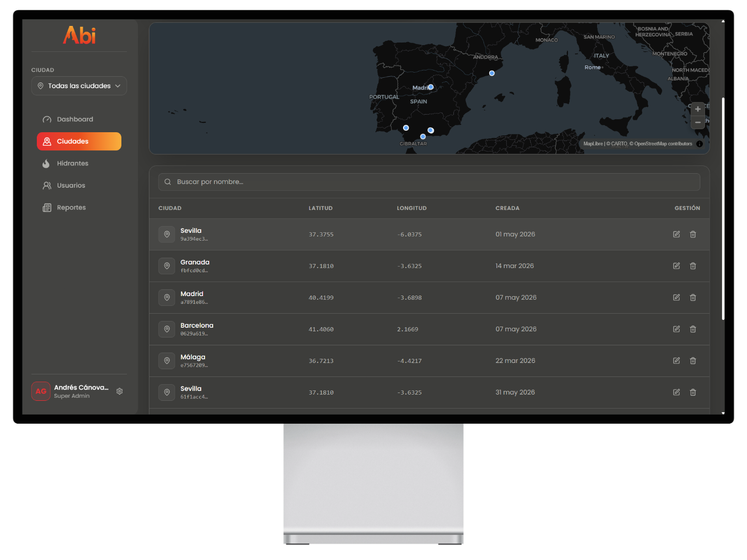
Task: Click the LONGITUD column header
Action: click(x=412, y=208)
